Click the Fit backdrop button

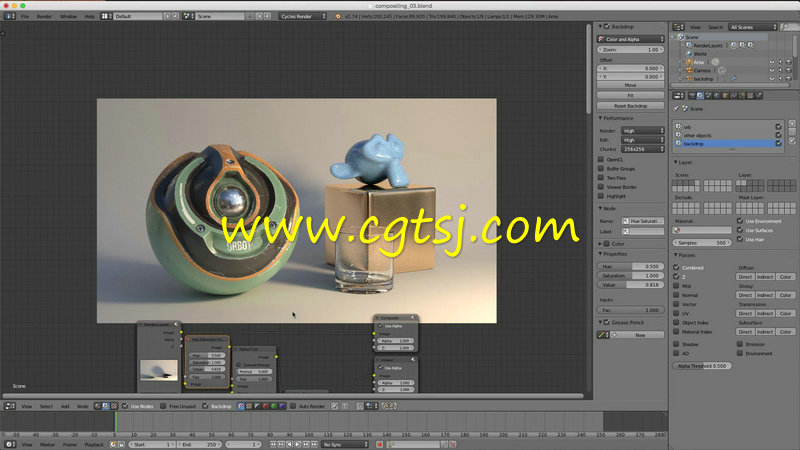coord(631,95)
